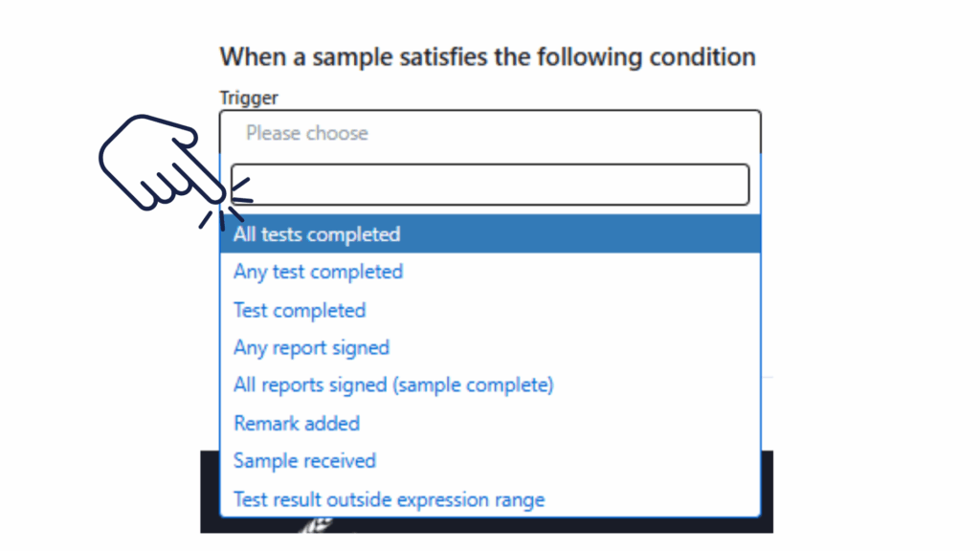Select 'Any report signed' option

click(x=311, y=347)
